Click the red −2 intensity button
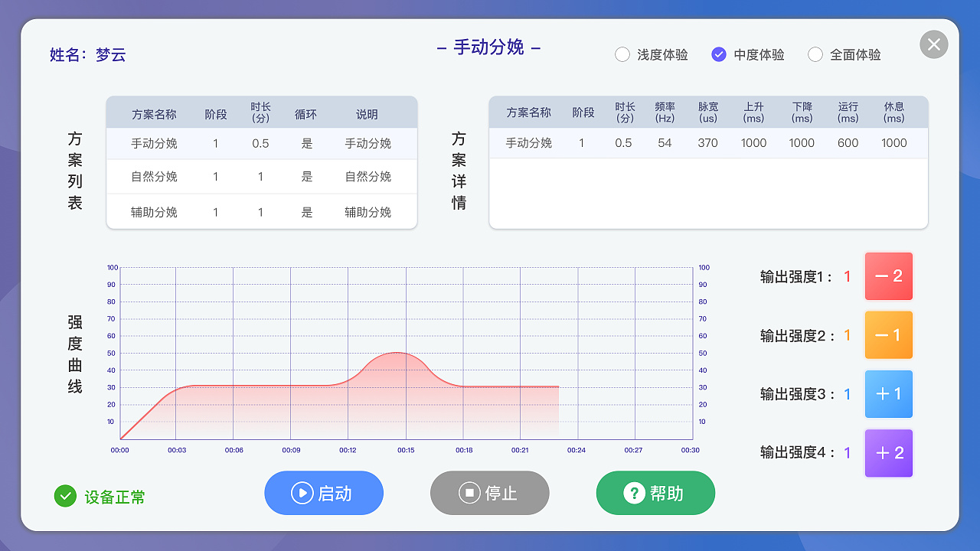This screenshot has width=980, height=551. pos(889,276)
